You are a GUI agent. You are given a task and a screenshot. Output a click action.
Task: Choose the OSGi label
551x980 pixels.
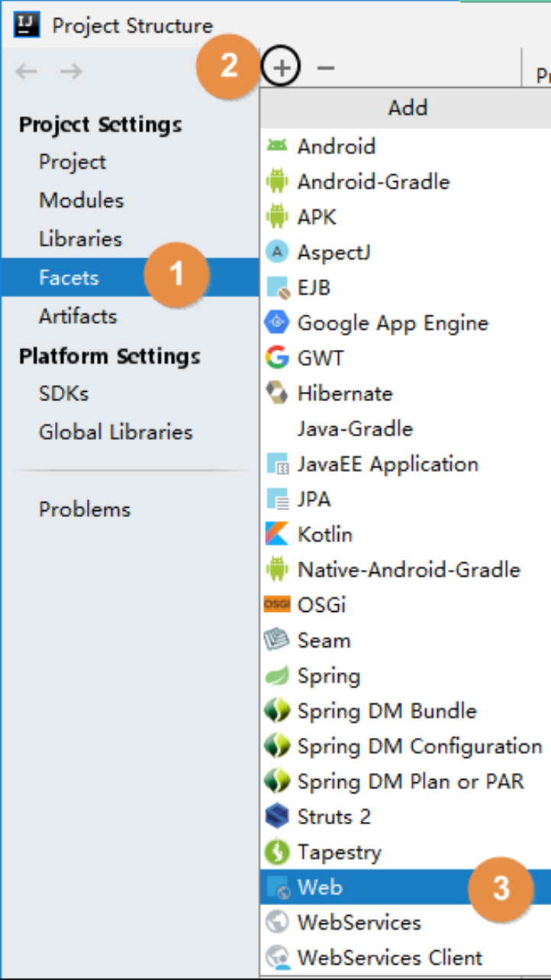pos(321,605)
